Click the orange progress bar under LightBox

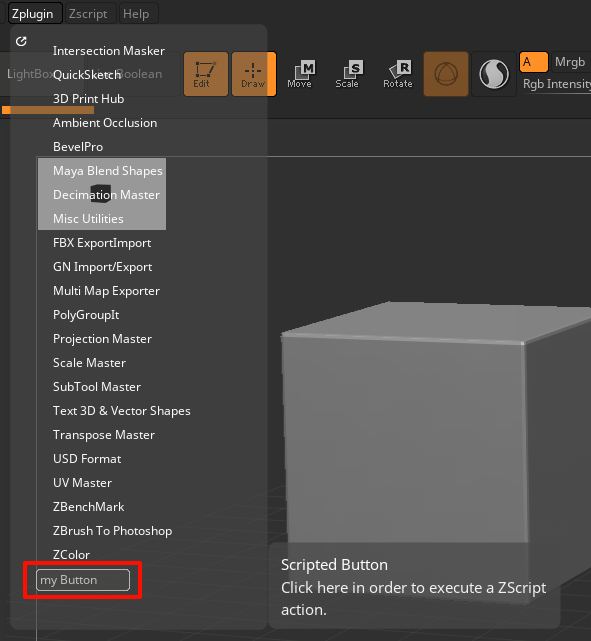coord(48,110)
